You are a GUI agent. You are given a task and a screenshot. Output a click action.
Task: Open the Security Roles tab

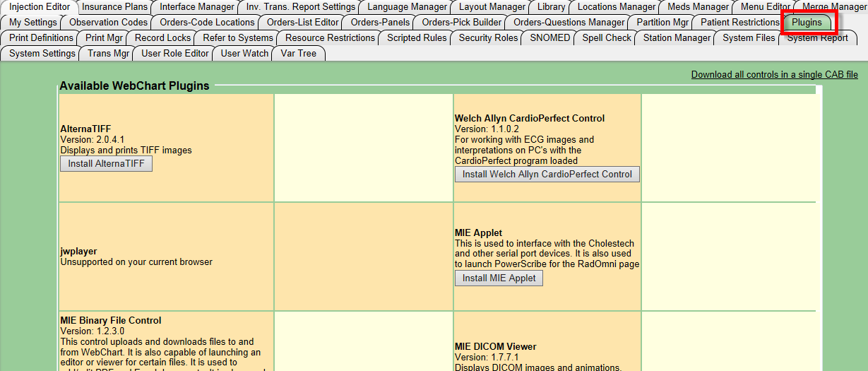tap(488, 37)
